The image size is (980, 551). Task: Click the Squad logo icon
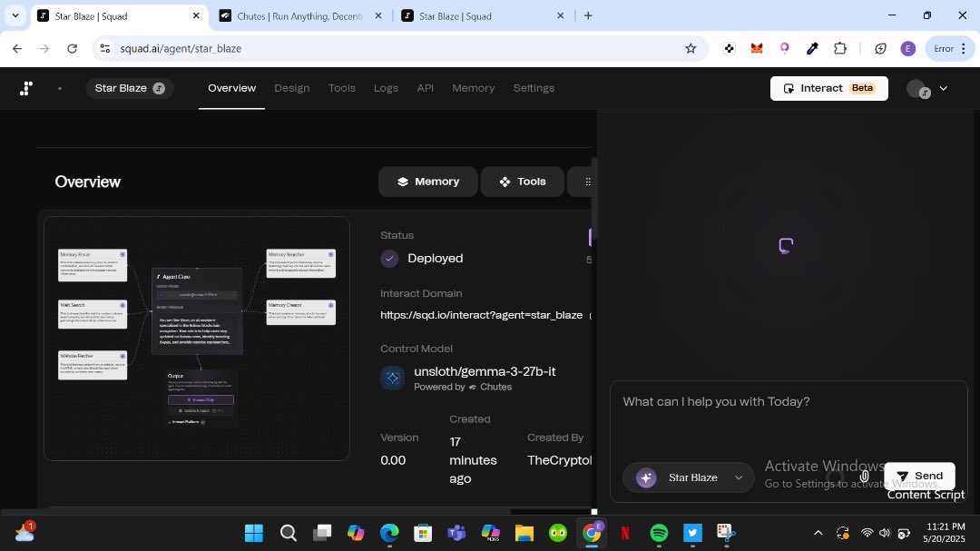[x=25, y=88]
